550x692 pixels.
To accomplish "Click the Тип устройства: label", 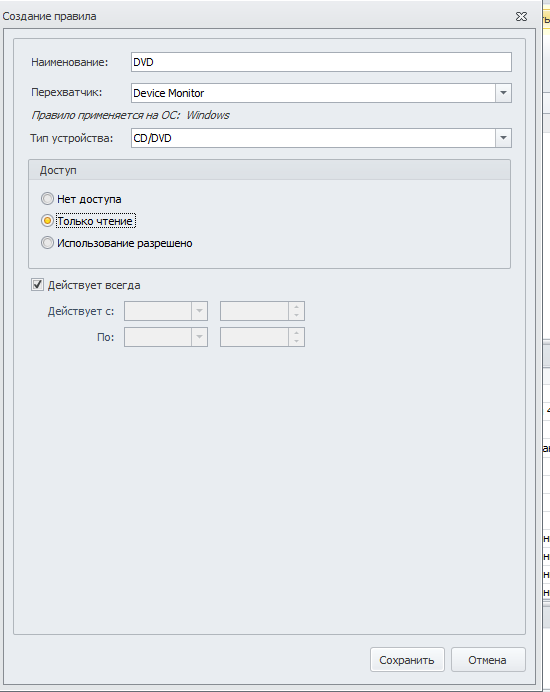I will coord(72,138).
